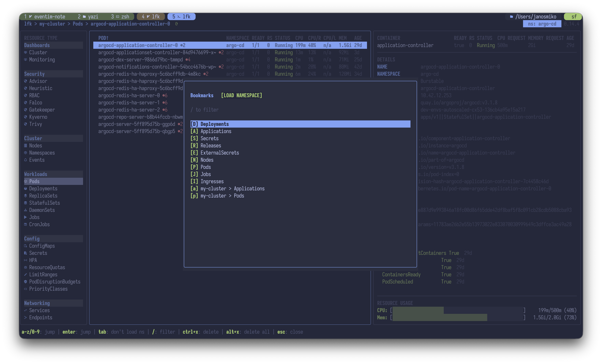Click the play icon beside Jobs in sidebar
The width and height of the screenshot is (602, 364).
tap(25, 217)
